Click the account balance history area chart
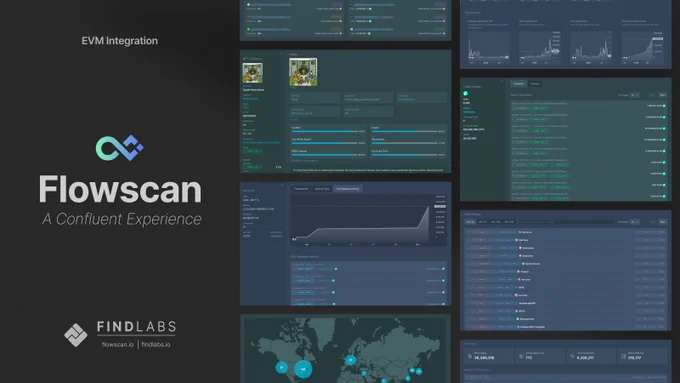 click(368, 221)
